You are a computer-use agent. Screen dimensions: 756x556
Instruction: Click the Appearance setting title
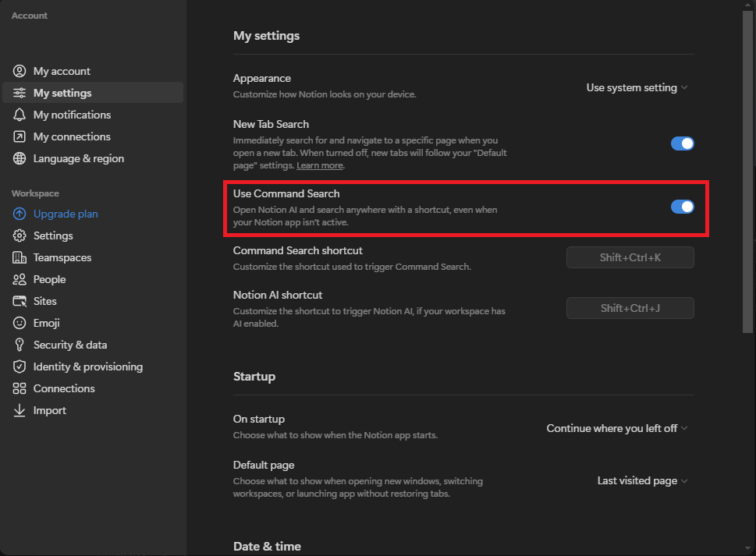(x=262, y=78)
